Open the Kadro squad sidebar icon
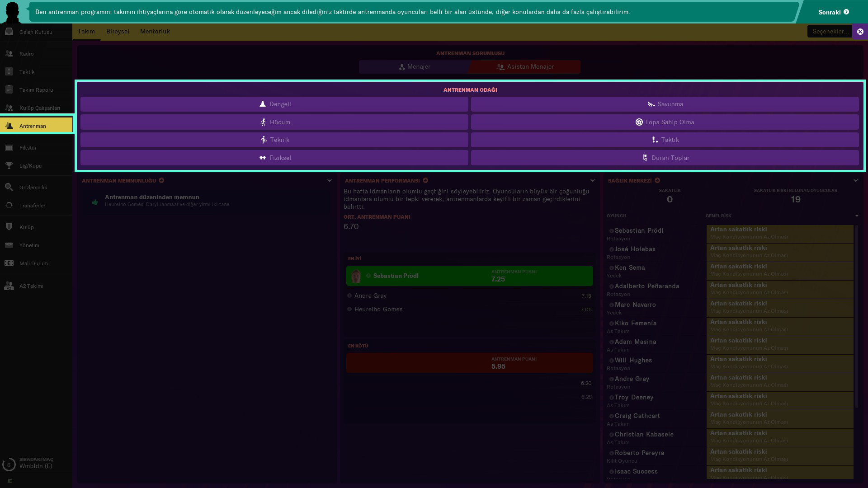 (x=9, y=53)
